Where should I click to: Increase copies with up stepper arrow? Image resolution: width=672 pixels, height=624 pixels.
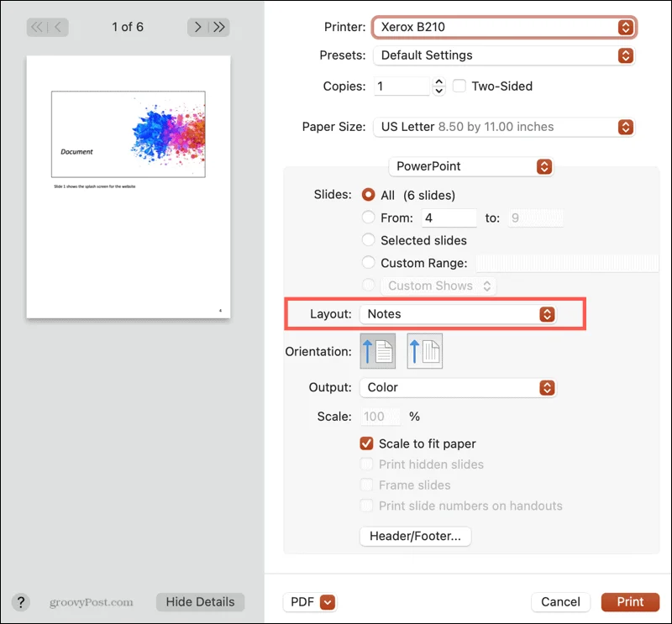(438, 81)
